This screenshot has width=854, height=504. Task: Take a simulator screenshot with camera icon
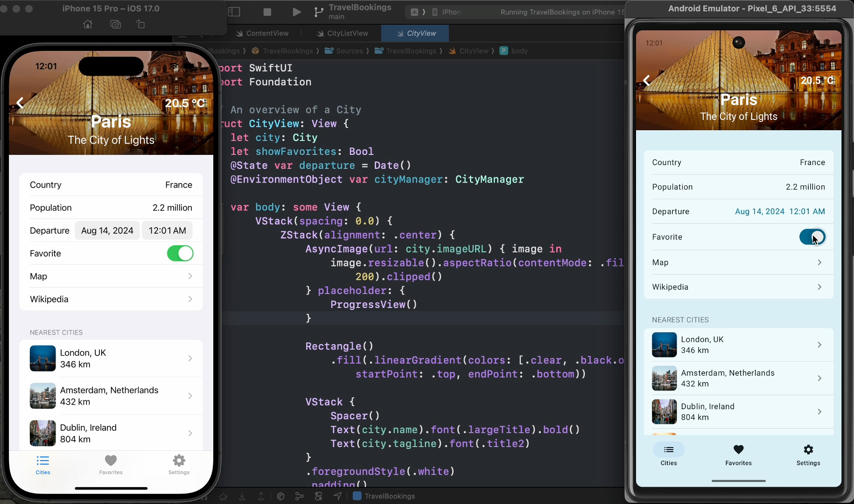click(x=116, y=24)
